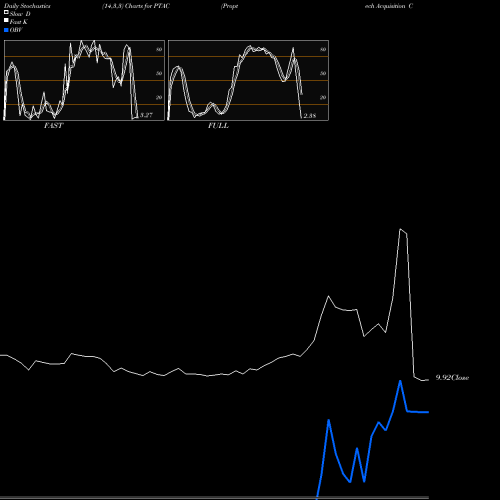Open the FAST stochastic chart thumbnail
The image size is (500, 500).
tap(84, 80)
